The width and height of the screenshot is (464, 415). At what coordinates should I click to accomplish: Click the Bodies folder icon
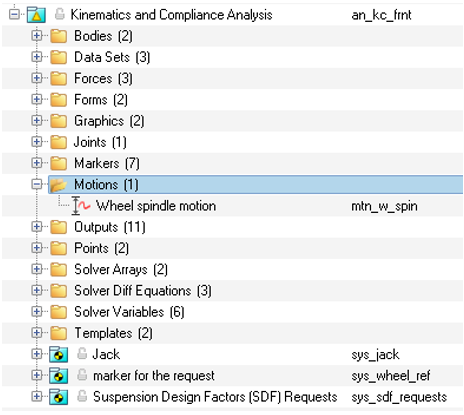59,36
